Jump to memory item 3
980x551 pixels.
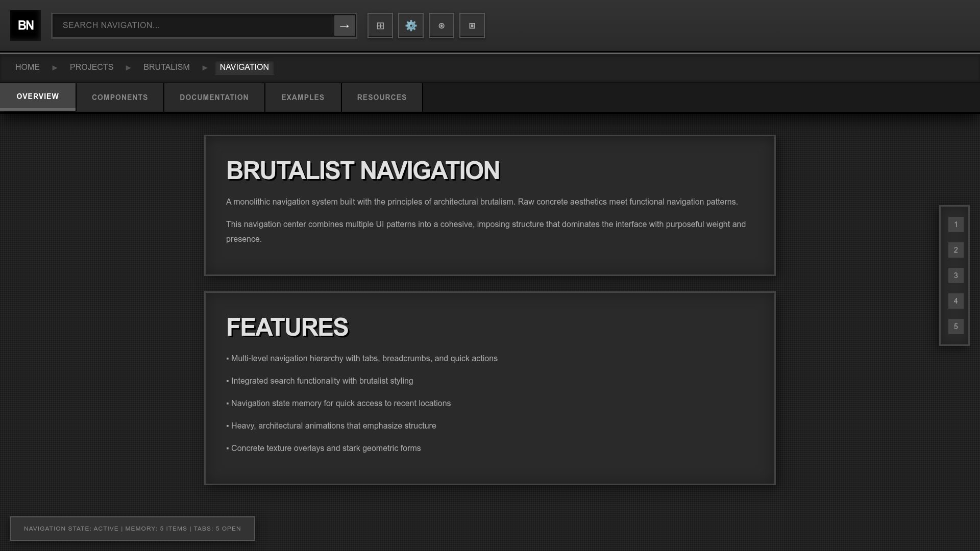[x=955, y=275]
